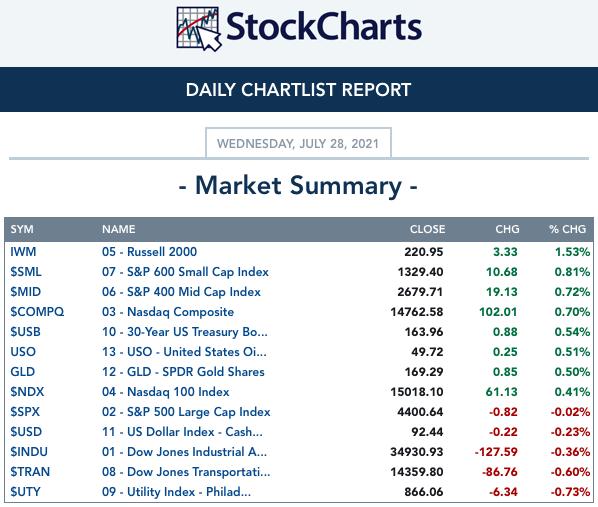Click the CLOSE column header
598x507 pixels.
(x=428, y=229)
